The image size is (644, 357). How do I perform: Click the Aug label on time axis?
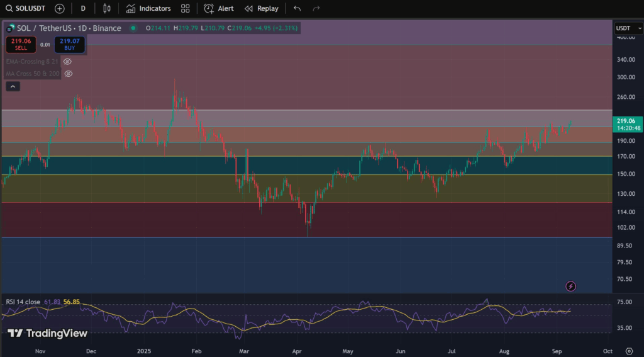pos(504,351)
